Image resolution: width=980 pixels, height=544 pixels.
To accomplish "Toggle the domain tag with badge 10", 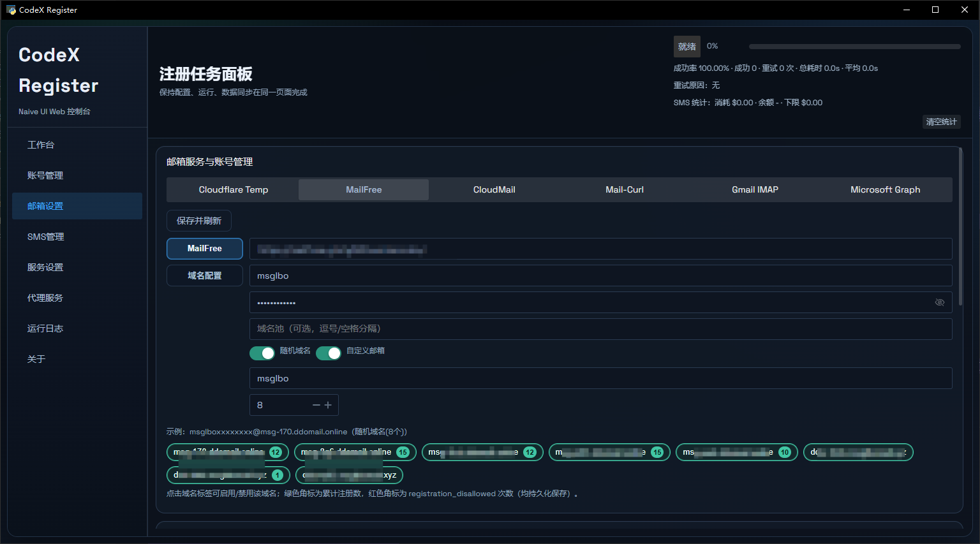I will [x=736, y=452].
